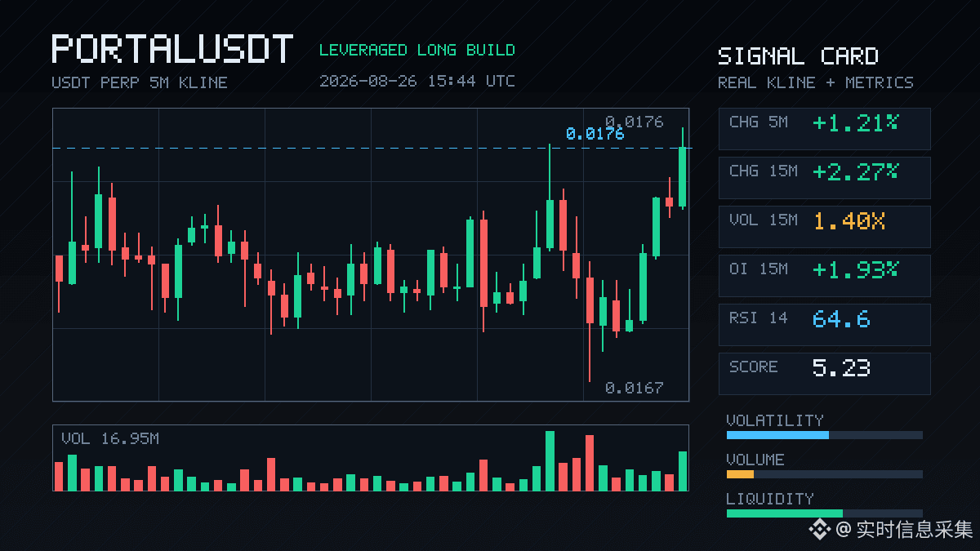Image resolution: width=980 pixels, height=551 pixels.
Task: Click the tallest red volume bar
Action: pyautogui.click(x=590, y=463)
